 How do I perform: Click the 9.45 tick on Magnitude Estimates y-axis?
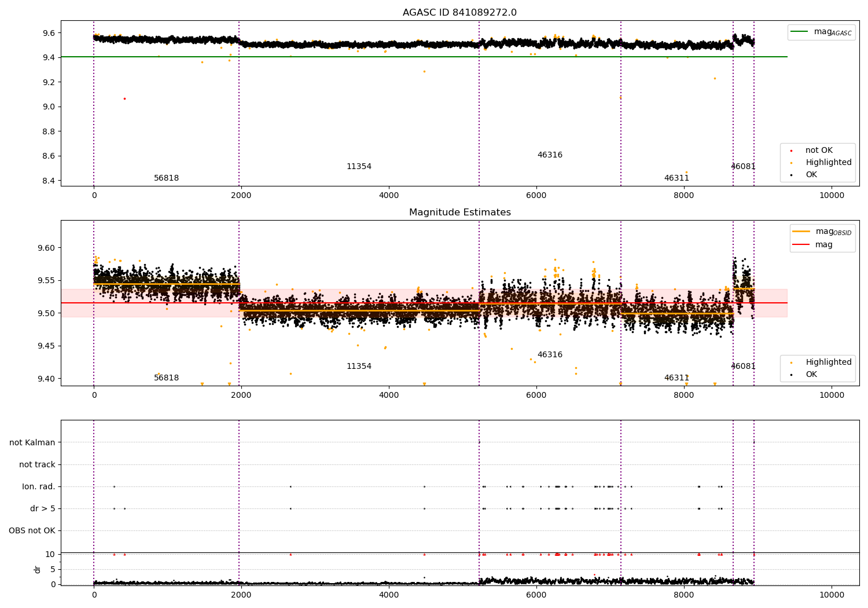[47, 346]
